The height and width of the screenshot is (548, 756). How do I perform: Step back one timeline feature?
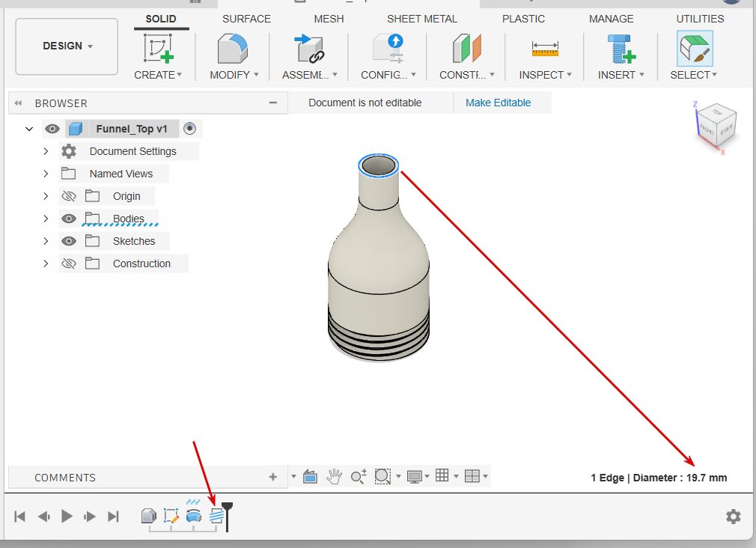[43, 517]
